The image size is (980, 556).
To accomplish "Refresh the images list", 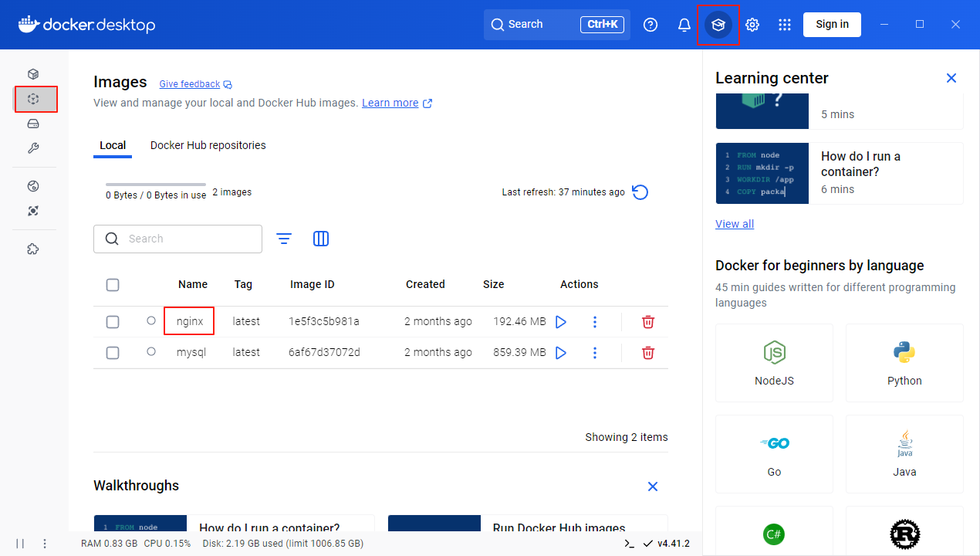I will (640, 192).
